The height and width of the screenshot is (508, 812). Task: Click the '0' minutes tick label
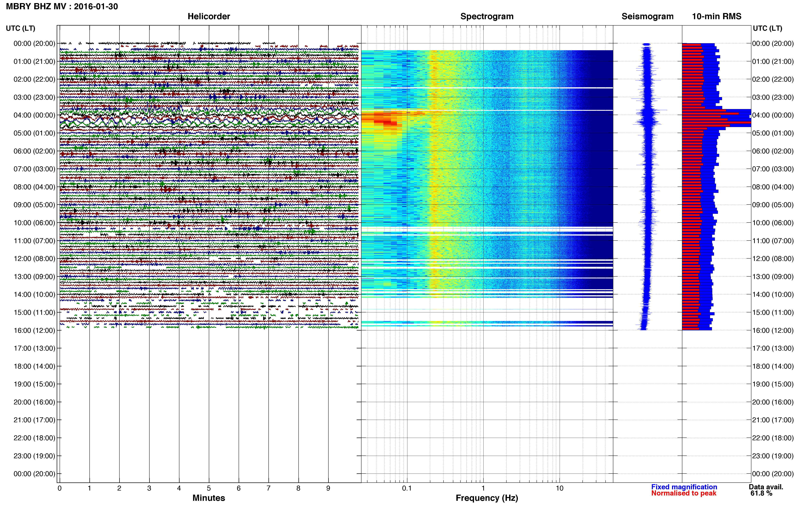tap(60, 488)
